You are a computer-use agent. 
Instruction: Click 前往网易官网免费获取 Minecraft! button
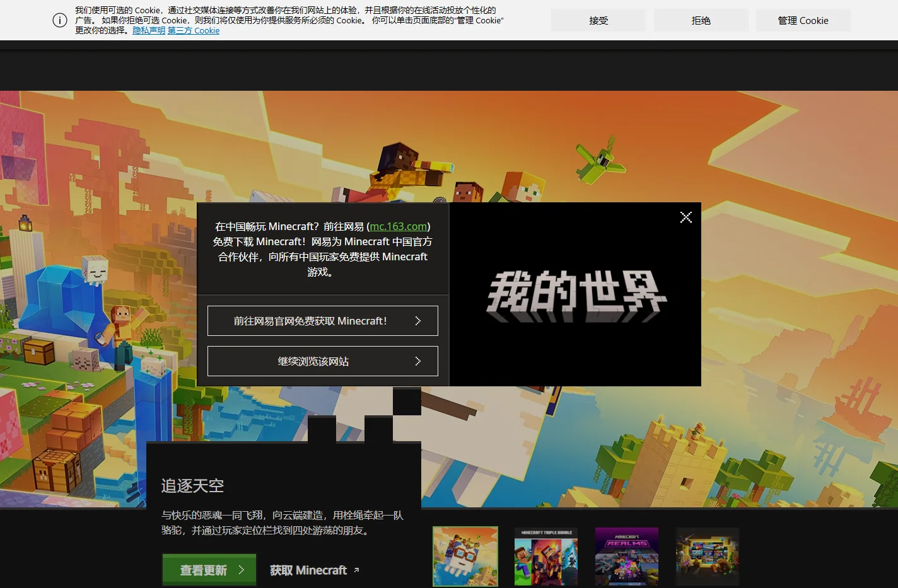[323, 321]
